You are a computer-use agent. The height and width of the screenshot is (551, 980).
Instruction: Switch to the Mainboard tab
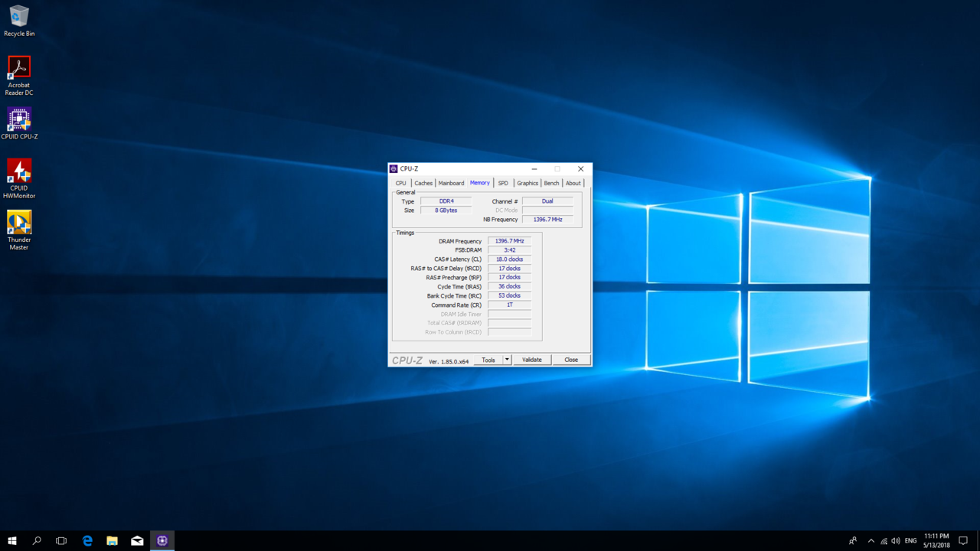click(451, 183)
